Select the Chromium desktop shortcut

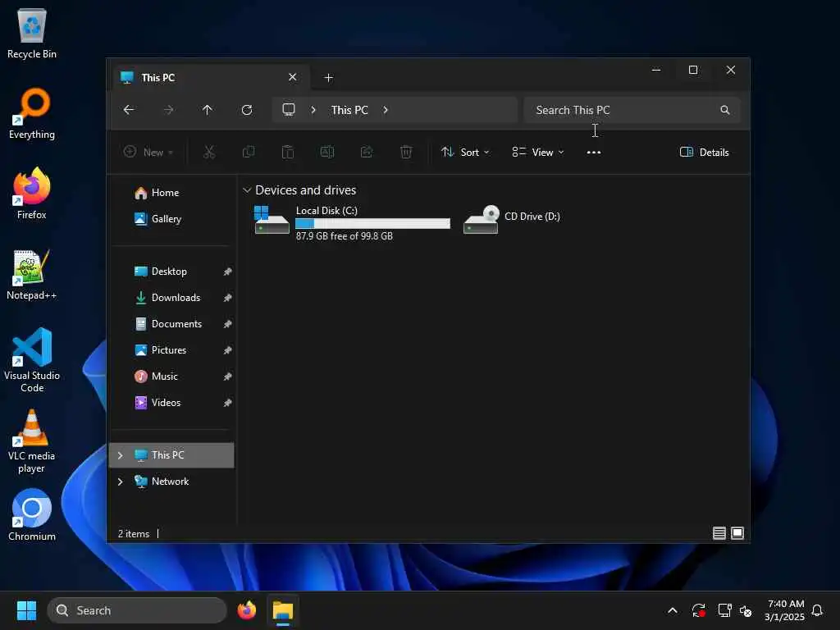tap(32, 515)
